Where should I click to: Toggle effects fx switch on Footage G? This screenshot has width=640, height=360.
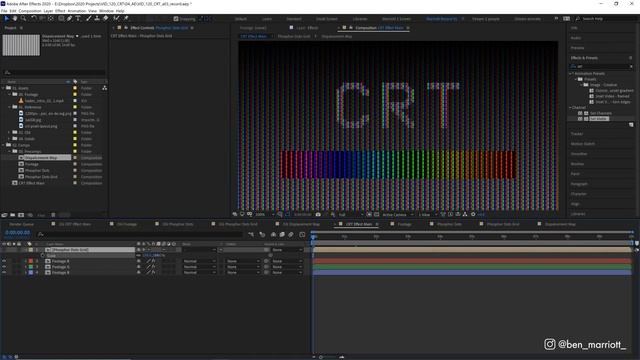click(153, 267)
